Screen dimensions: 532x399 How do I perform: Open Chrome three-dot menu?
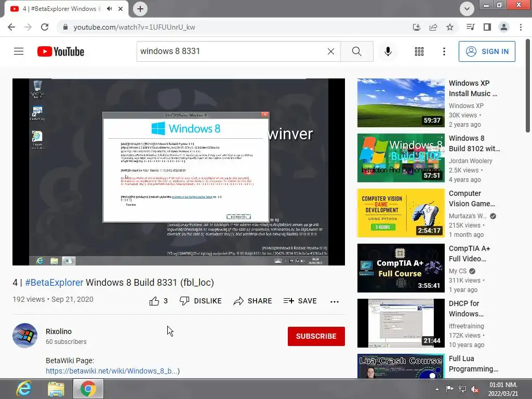[x=521, y=27]
